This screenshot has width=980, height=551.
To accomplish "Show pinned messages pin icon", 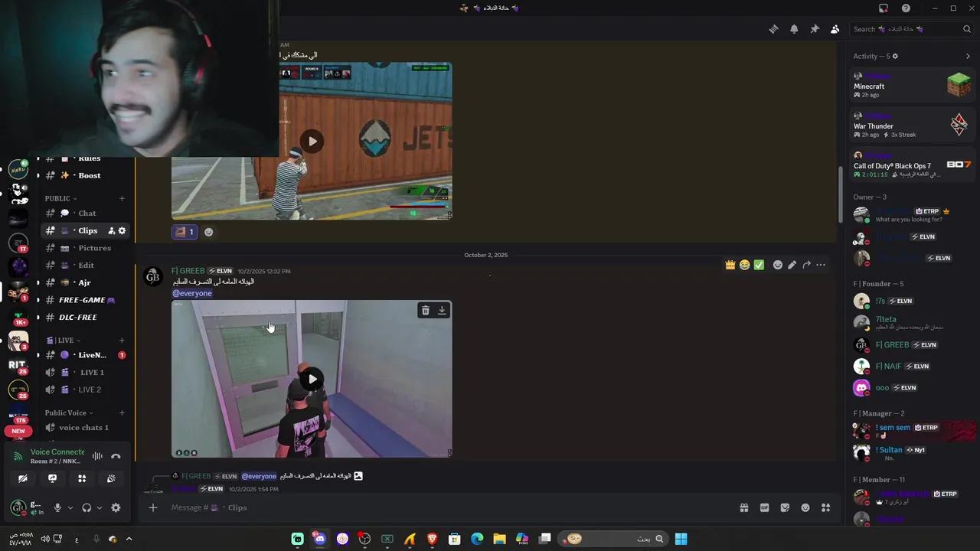I will pos(815,29).
